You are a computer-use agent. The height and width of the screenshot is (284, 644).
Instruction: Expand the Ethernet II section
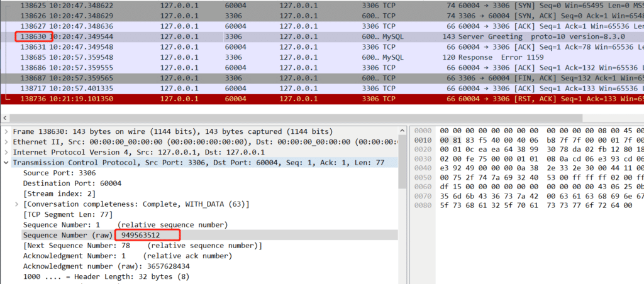tap(7, 142)
